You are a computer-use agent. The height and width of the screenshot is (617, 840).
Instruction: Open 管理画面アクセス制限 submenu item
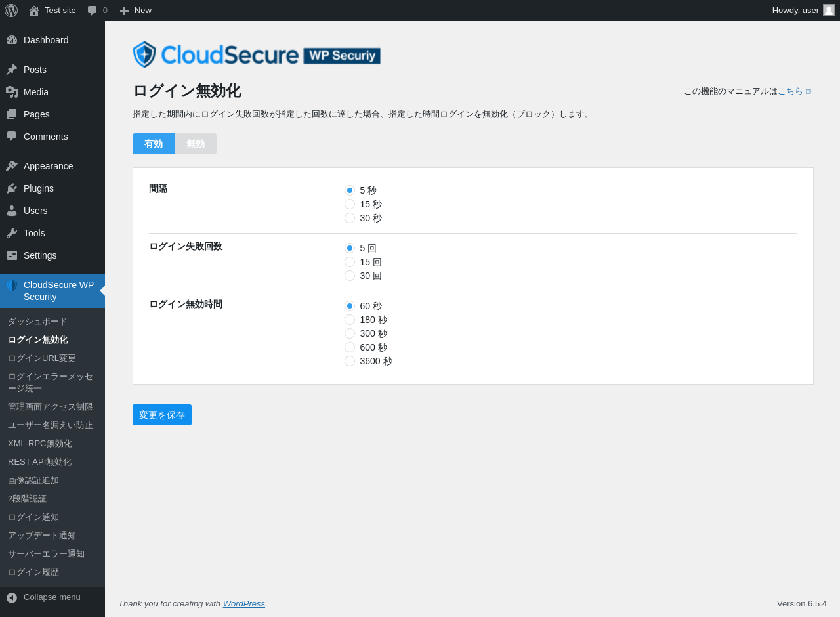coord(52,407)
